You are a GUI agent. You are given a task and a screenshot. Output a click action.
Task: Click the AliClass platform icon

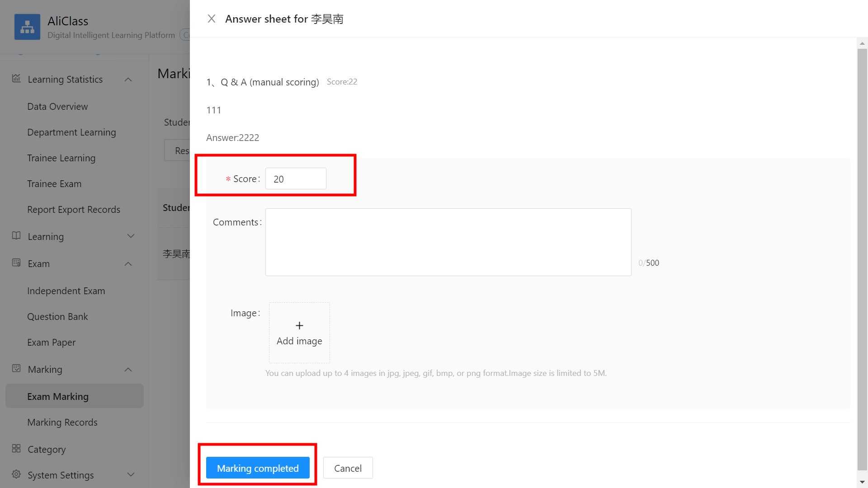click(x=28, y=27)
